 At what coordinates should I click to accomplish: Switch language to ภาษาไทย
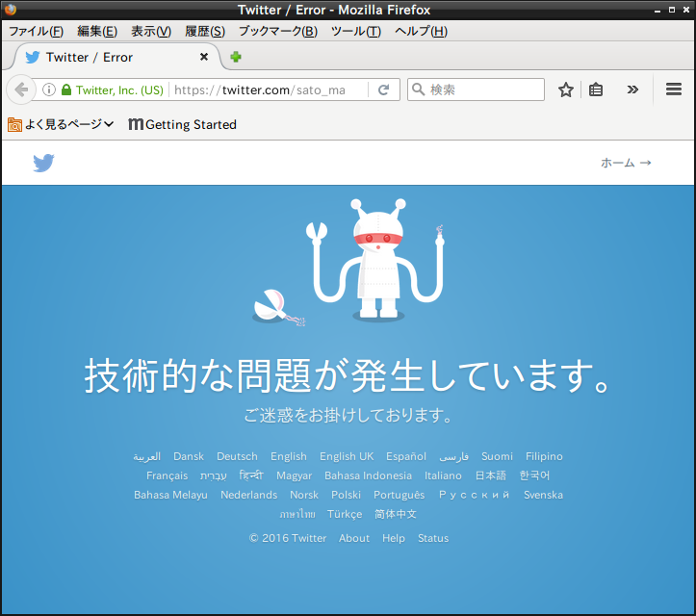click(x=297, y=514)
